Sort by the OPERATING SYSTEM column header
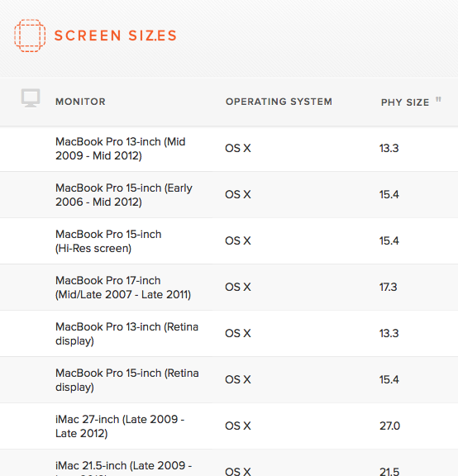Screen dimensions: 458x476 [279, 102]
